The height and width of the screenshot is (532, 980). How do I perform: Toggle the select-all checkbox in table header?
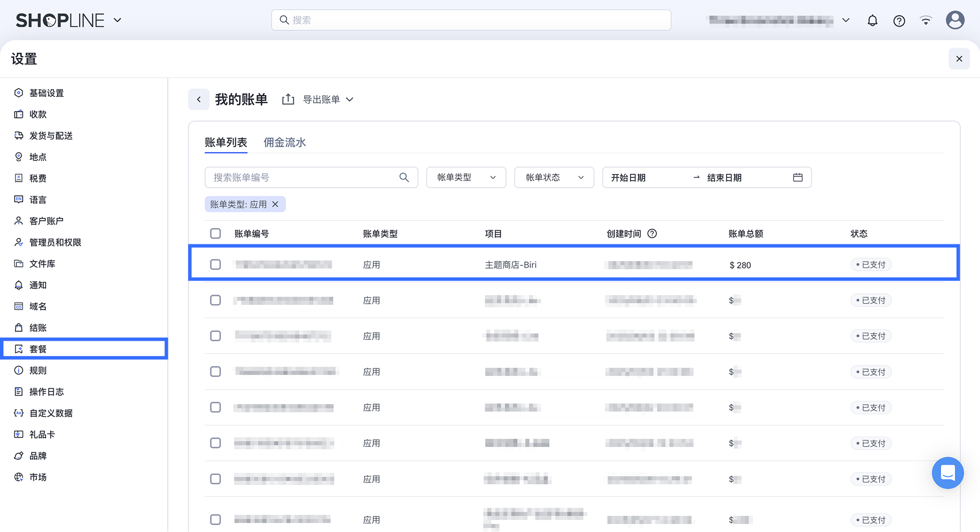[216, 233]
